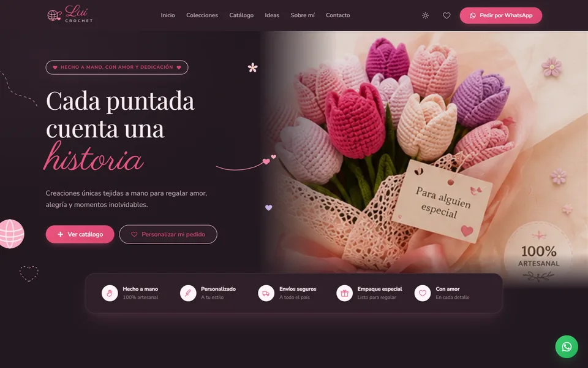Click the pink 'historia' script word
Image resolution: width=588 pixels, height=368 pixels.
[x=94, y=157]
